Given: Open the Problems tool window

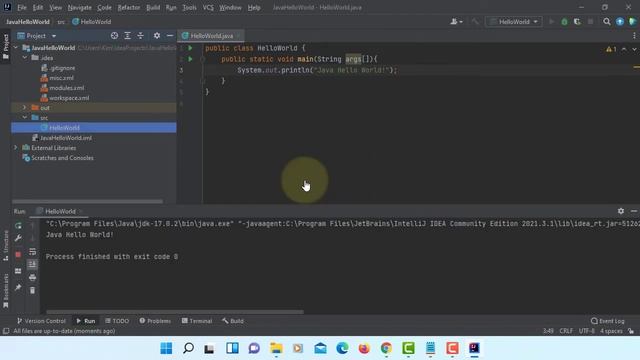Looking at the screenshot, I should [x=155, y=321].
